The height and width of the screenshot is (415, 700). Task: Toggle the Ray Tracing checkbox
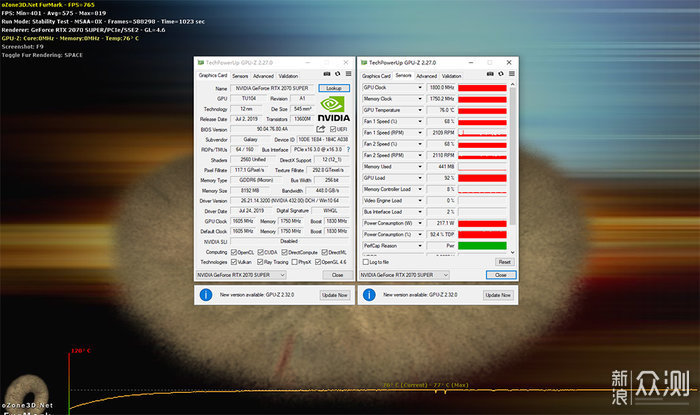pyautogui.click(x=260, y=262)
